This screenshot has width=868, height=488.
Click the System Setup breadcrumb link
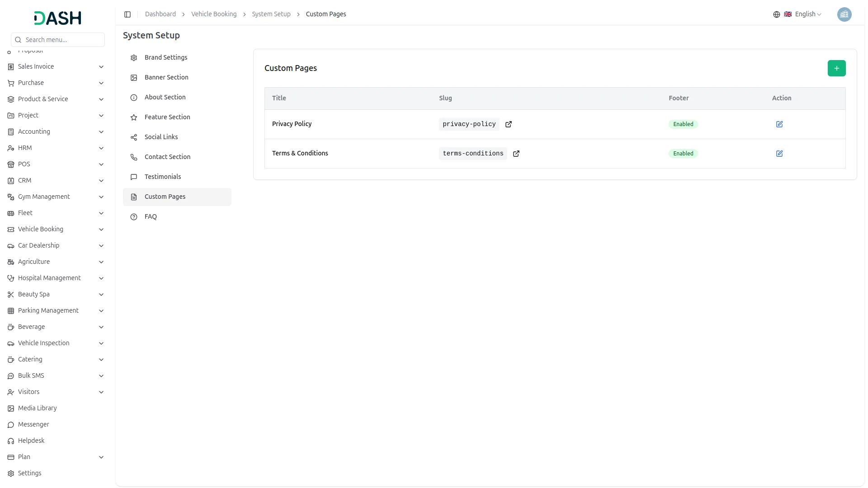271,14
